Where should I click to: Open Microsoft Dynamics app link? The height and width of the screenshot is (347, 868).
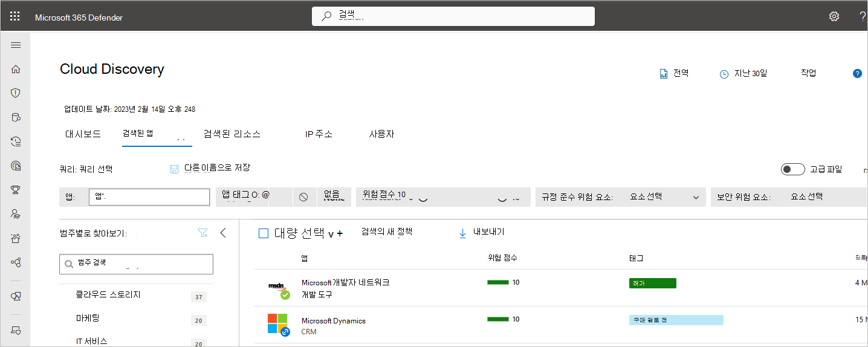pos(333,321)
